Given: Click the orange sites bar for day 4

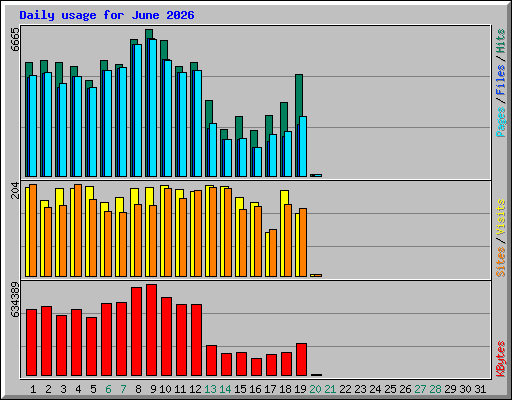Looking at the screenshot, I should click(x=78, y=230).
